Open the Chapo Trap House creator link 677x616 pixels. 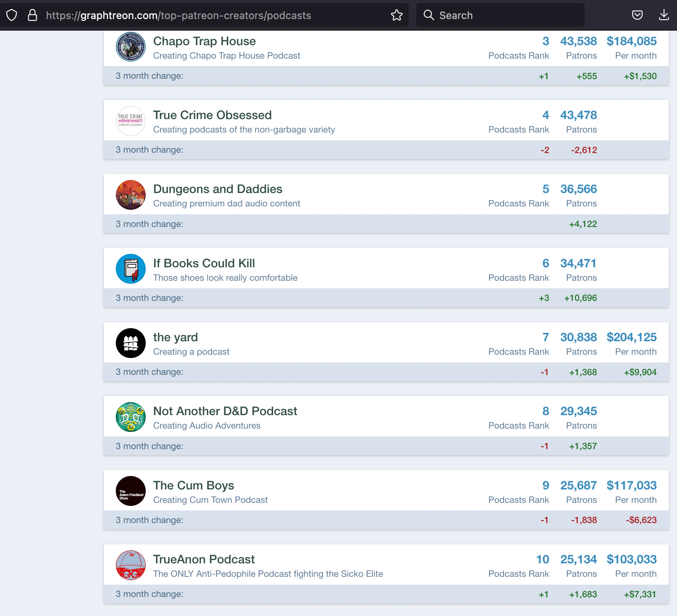click(204, 41)
